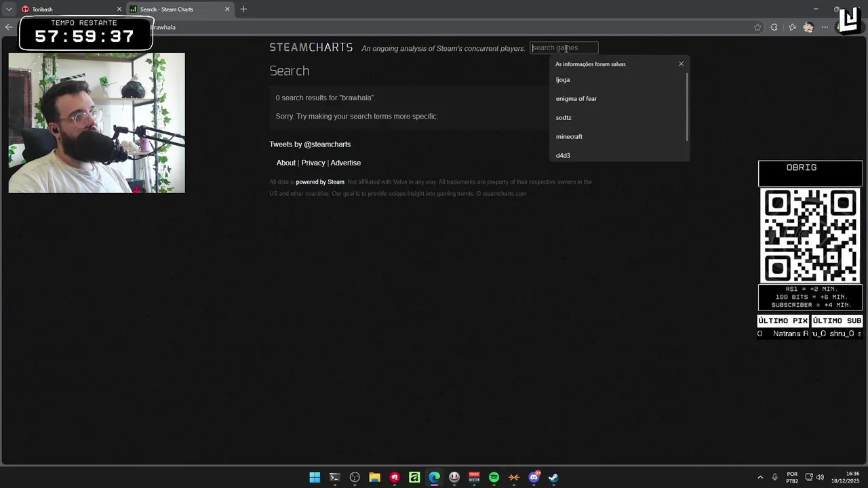
Task: Open the red fist icon app in taskbar
Action: pyautogui.click(x=395, y=477)
